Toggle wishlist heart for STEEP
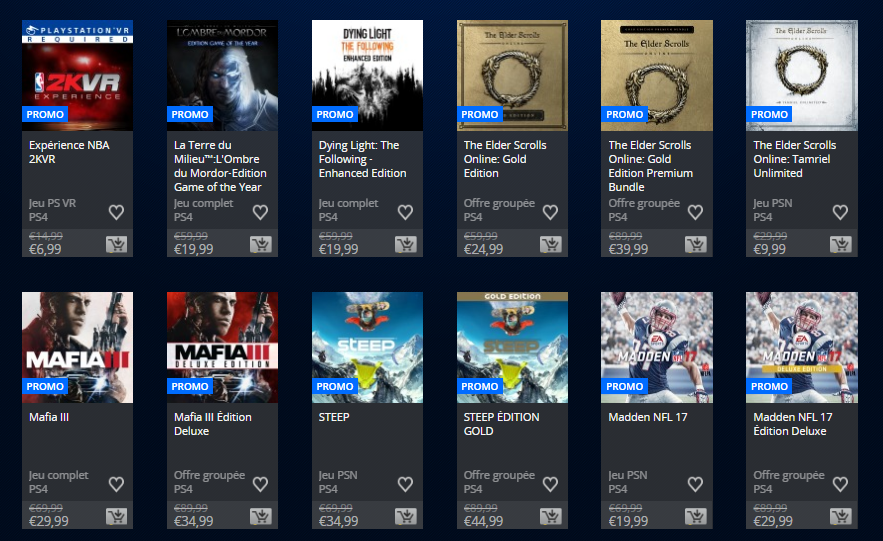Viewport: 883px width, 541px height. pos(405,484)
